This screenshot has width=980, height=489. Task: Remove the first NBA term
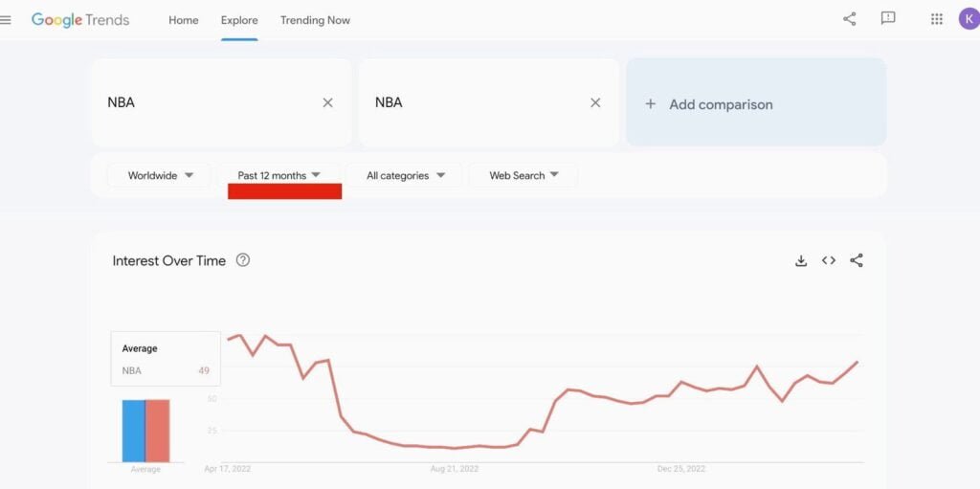pos(327,102)
